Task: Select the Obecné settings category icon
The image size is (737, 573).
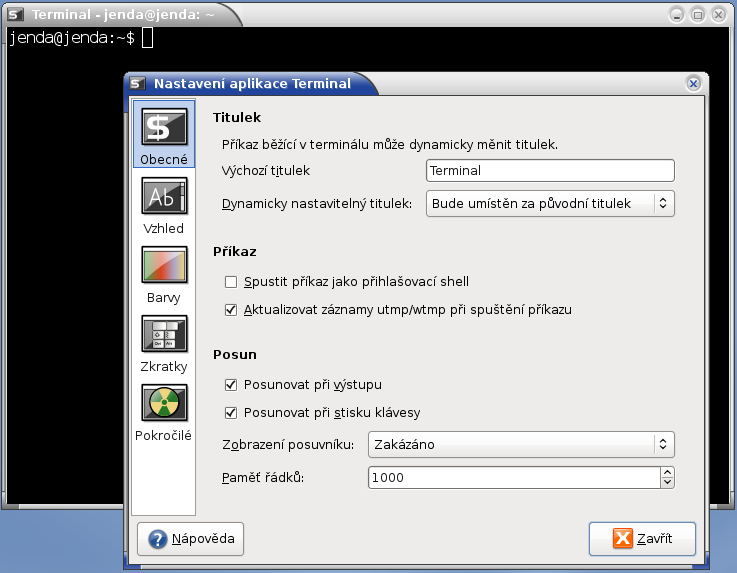Action: (164, 134)
